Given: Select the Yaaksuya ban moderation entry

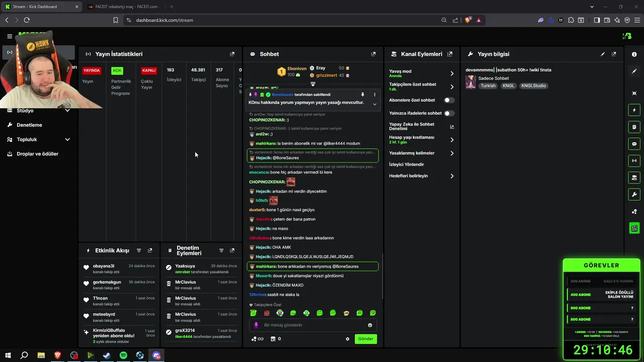Looking at the screenshot, I should [201, 268].
